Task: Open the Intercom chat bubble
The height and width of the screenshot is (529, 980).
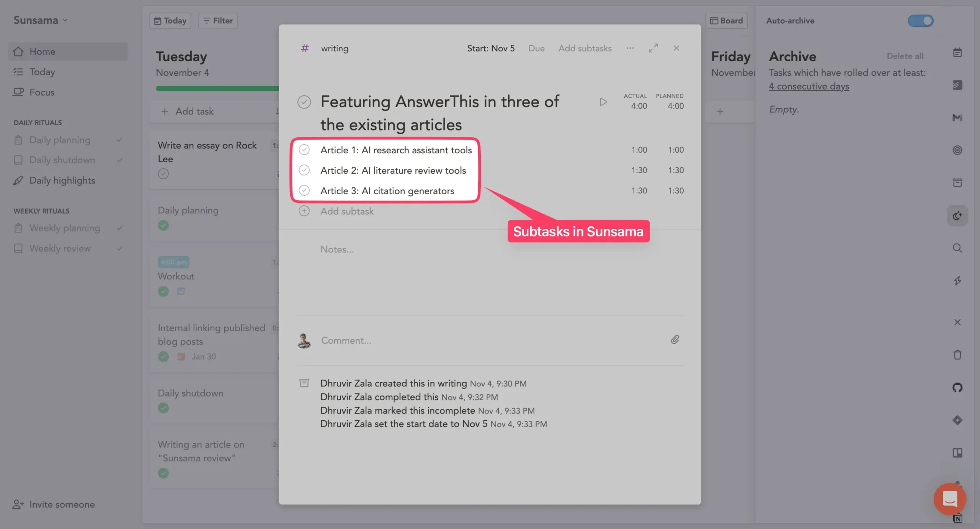Action: [x=949, y=499]
